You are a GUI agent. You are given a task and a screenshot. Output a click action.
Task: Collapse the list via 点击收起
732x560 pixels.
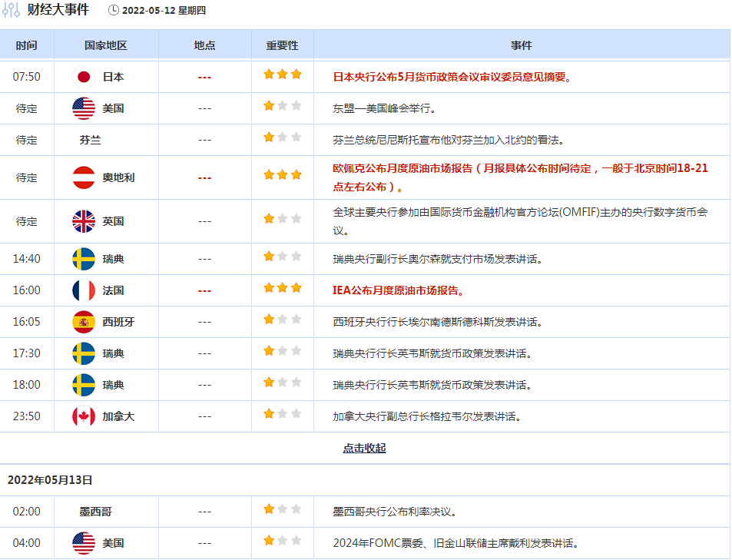pos(364,448)
